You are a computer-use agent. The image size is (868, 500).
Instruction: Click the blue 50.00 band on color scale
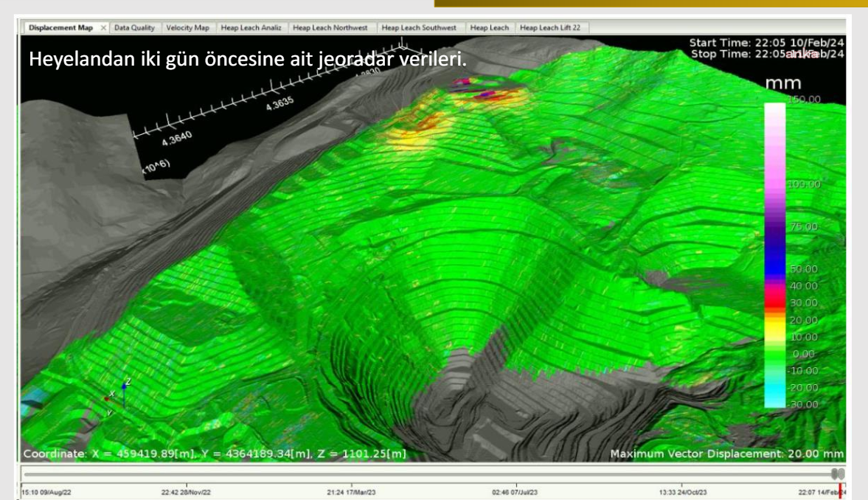click(776, 269)
